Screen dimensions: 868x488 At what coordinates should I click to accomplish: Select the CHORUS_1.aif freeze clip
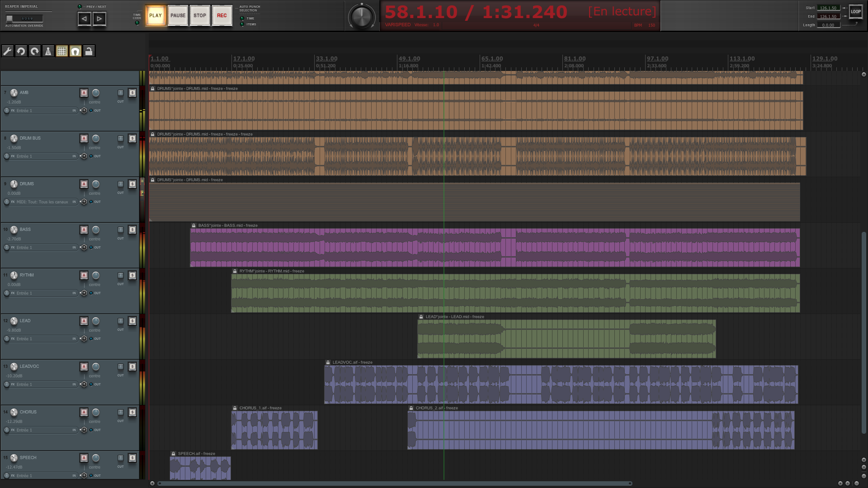(x=274, y=430)
